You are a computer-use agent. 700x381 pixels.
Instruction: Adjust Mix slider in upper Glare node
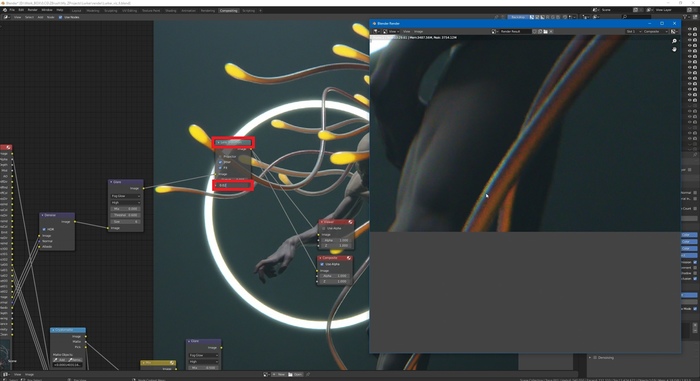pos(125,209)
